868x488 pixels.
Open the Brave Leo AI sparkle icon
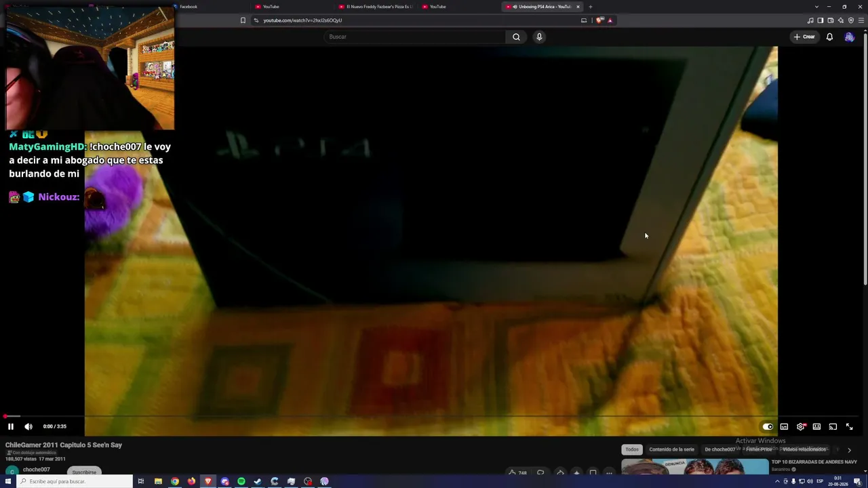click(x=841, y=20)
